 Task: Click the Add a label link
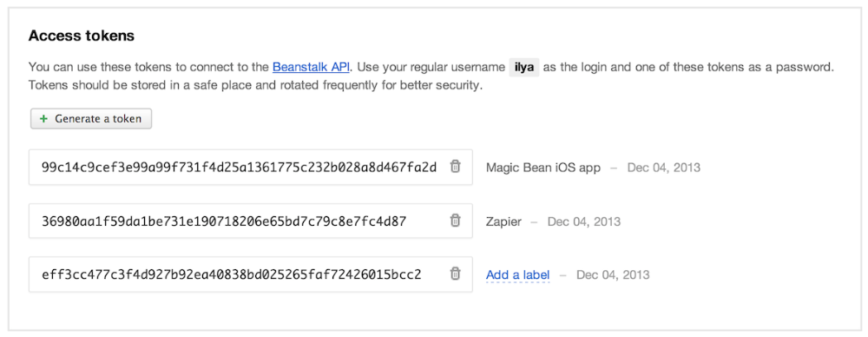[x=517, y=274]
